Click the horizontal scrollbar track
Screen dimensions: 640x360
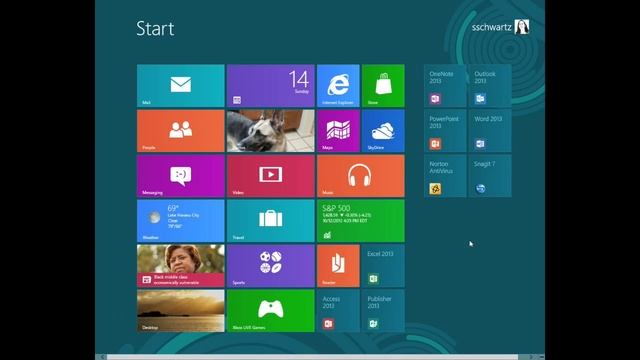[x=312, y=357]
